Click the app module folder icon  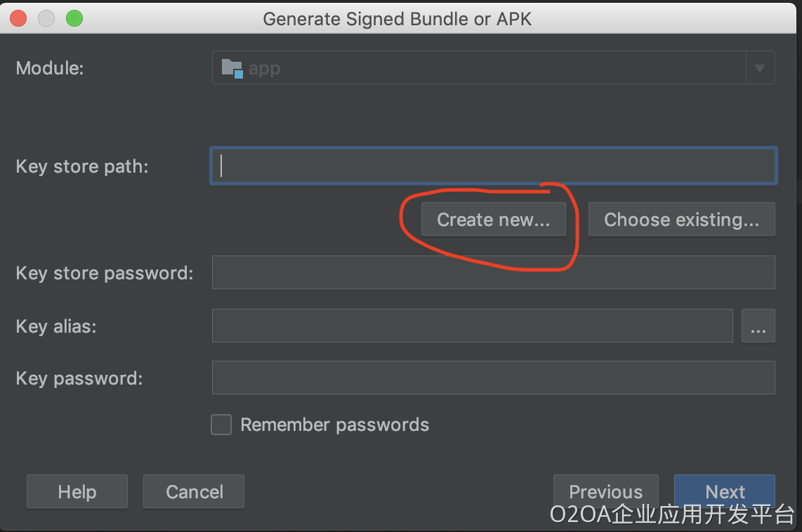pos(232,68)
